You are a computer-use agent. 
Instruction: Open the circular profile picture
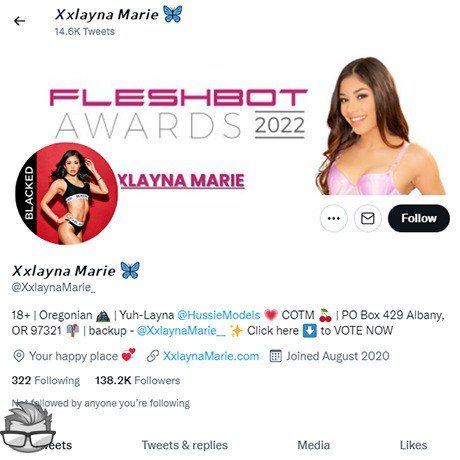point(67,193)
